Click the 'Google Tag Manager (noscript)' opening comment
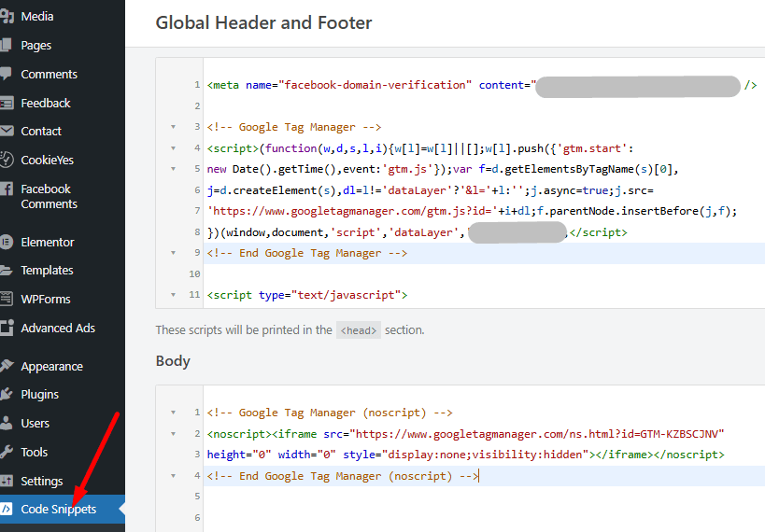The image size is (765, 532). point(330,413)
